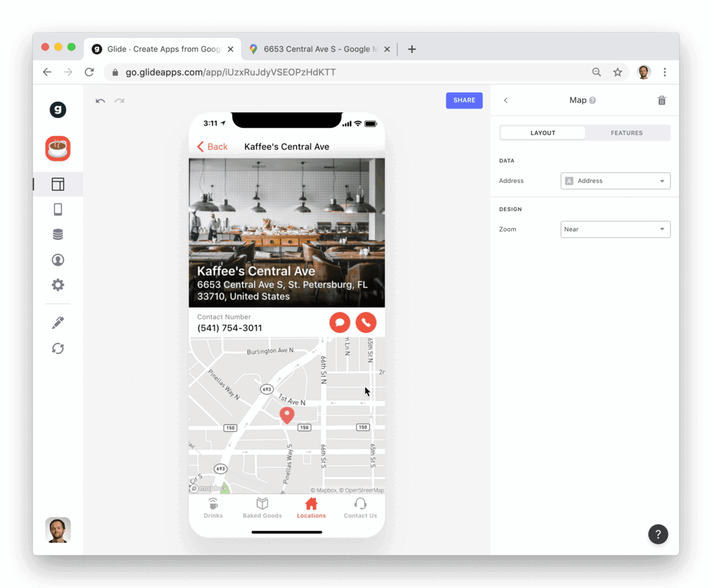Screen dimensions: 712x588
Task: Click the undo arrow in editor
Action: pos(100,101)
